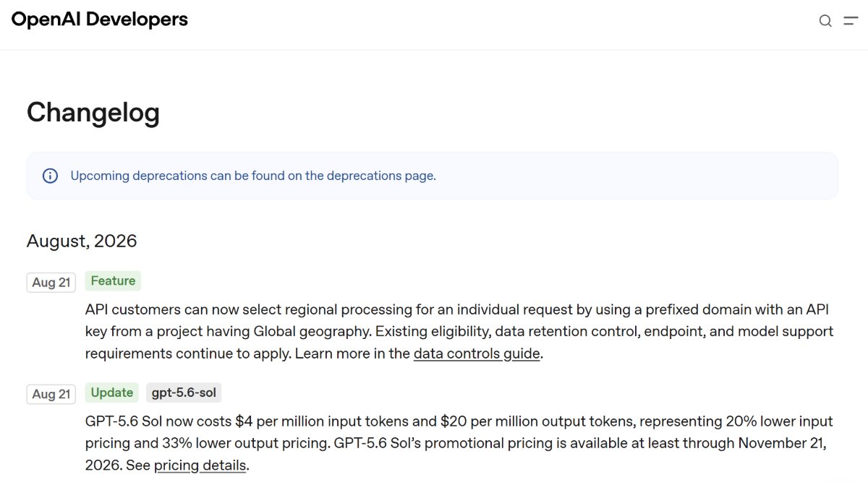Click the second Aug 21 date badge
868x485 pixels.
tap(51, 394)
